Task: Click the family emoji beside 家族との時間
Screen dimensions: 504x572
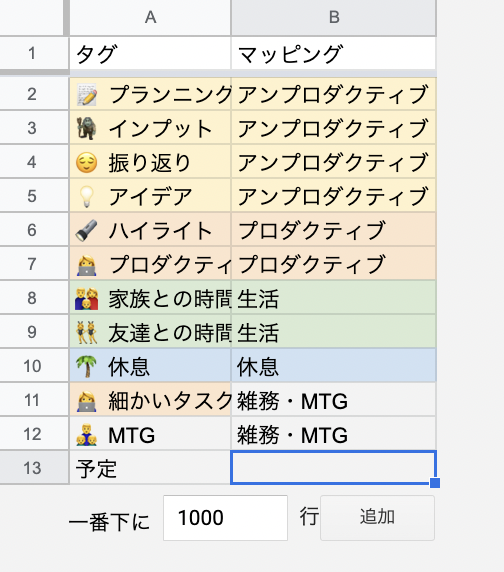Action: (87, 299)
